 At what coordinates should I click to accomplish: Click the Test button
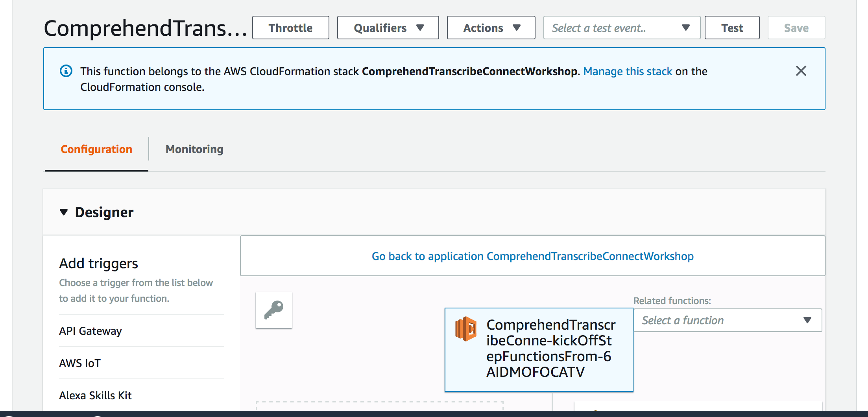pyautogui.click(x=732, y=28)
